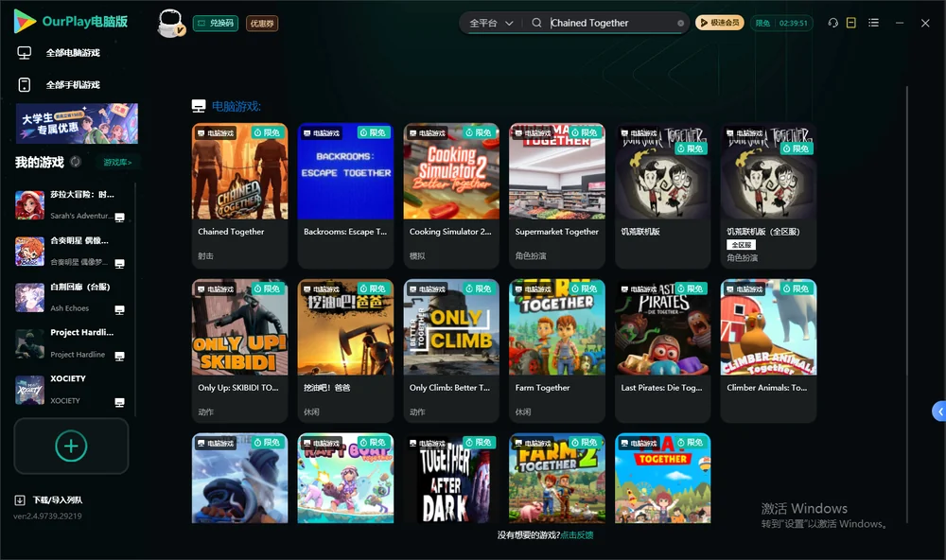Open the 下载/导入列队 download queue
946x560 pixels.
(x=49, y=499)
